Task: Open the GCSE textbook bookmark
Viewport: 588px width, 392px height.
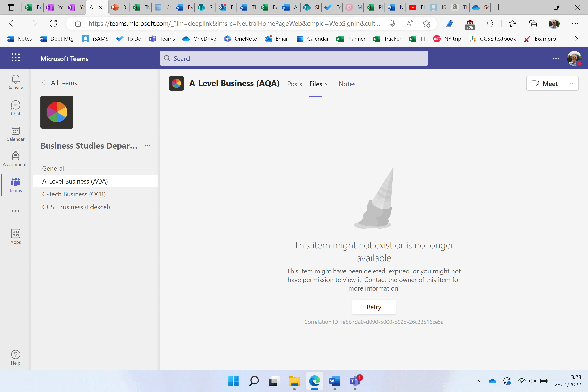Action: pos(492,39)
